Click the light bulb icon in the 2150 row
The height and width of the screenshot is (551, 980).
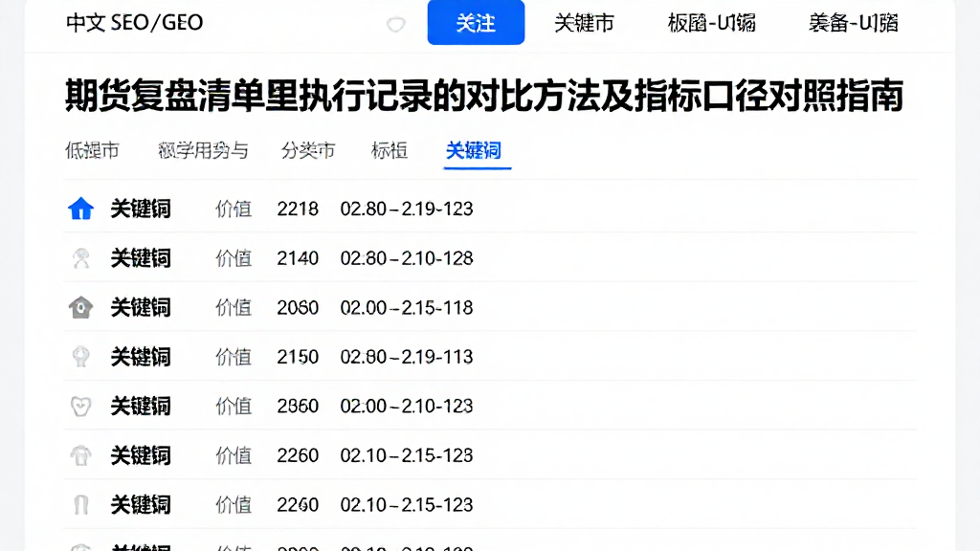pos(80,357)
